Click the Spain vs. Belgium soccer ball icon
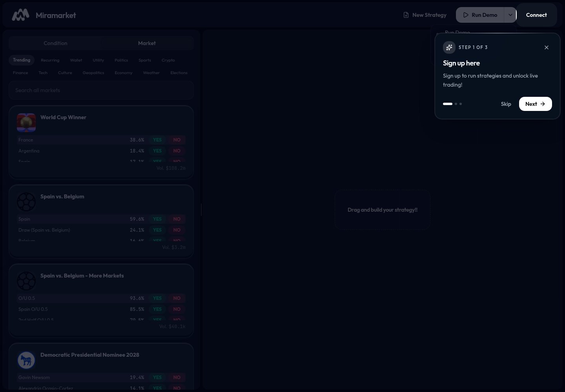 coord(26,202)
